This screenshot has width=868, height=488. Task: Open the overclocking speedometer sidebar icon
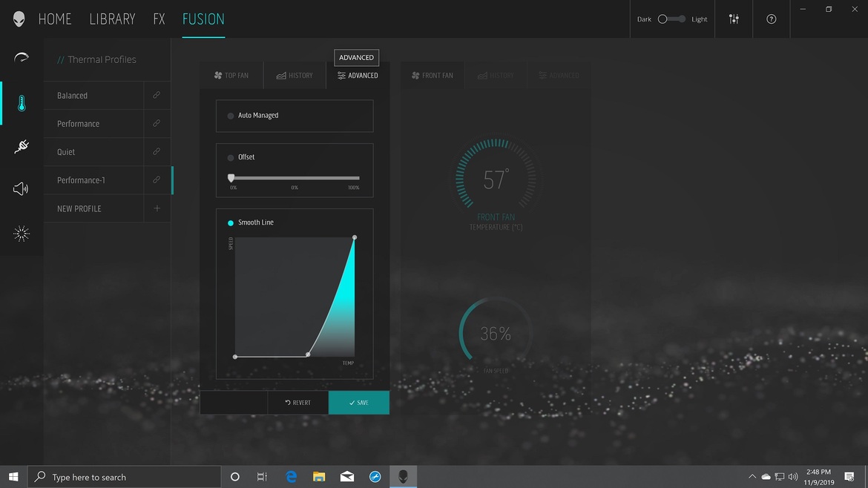coord(21,58)
